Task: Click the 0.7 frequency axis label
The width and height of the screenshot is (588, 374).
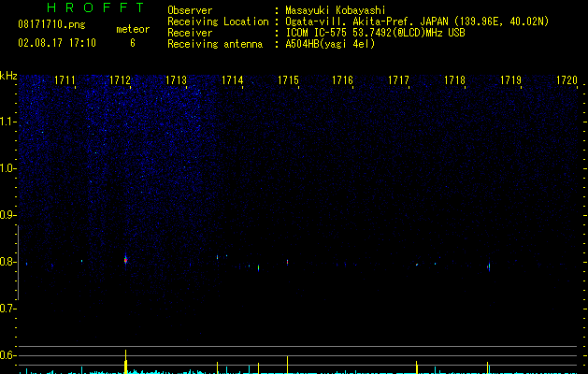Action: click(x=8, y=309)
